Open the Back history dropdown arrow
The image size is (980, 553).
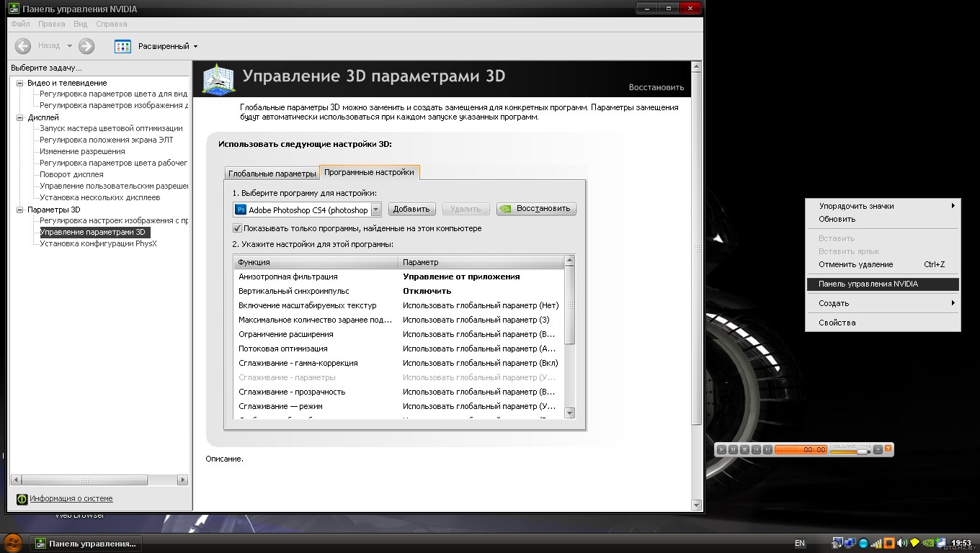tap(69, 46)
